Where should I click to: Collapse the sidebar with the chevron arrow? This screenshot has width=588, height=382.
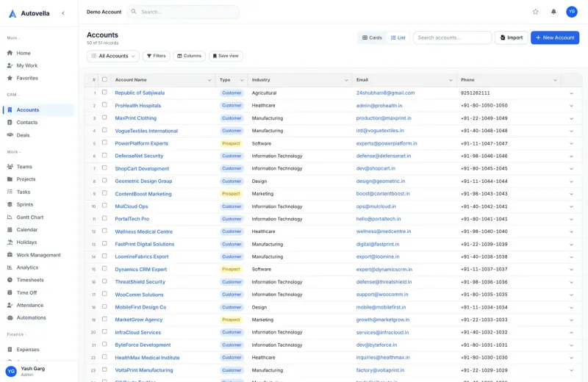pyautogui.click(x=63, y=13)
